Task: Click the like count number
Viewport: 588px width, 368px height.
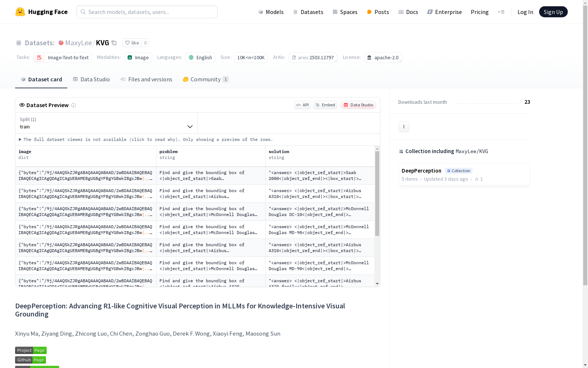Action: click(146, 43)
